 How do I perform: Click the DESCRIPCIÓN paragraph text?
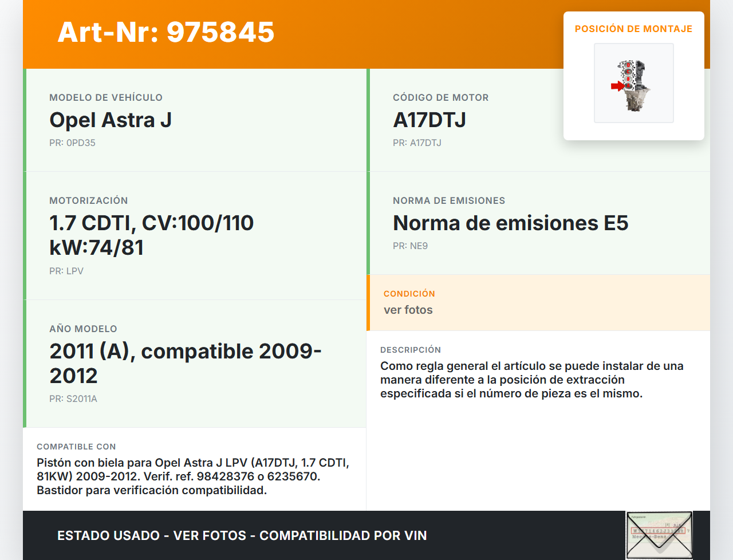[x=531, y=380]
